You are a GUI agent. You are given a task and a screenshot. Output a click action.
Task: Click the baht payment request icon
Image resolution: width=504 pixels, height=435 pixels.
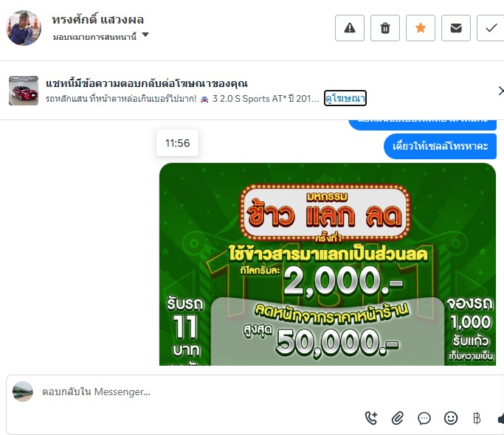click(477, 418)
